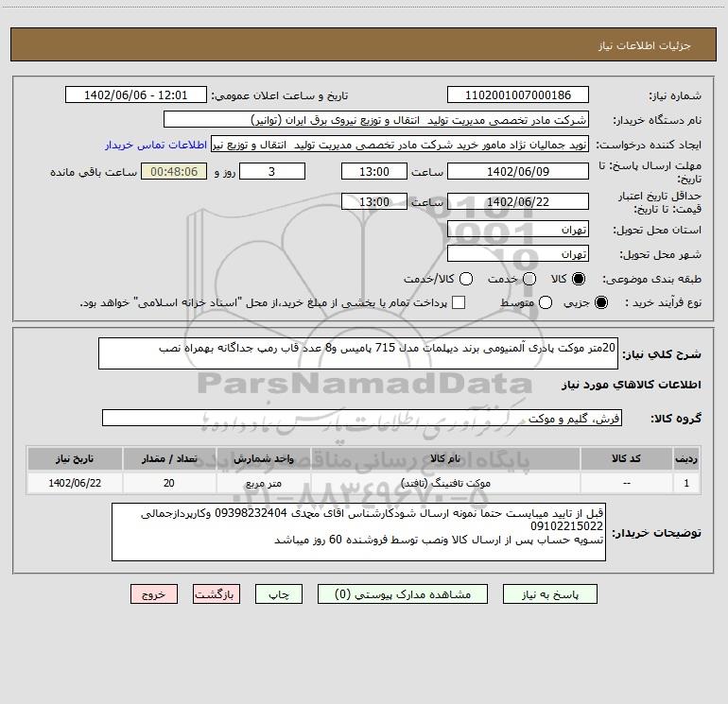Click the بازگشت back button

(x=217, y=594)
